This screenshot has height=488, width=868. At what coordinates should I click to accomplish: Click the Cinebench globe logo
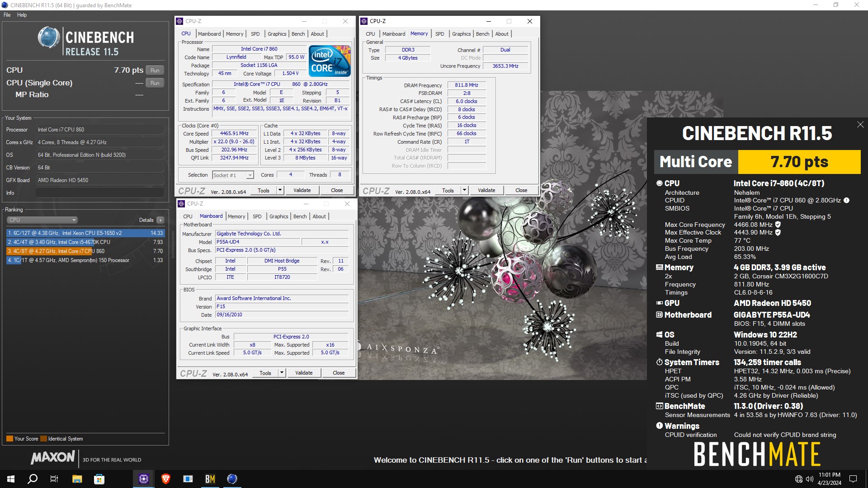point(49,37)
